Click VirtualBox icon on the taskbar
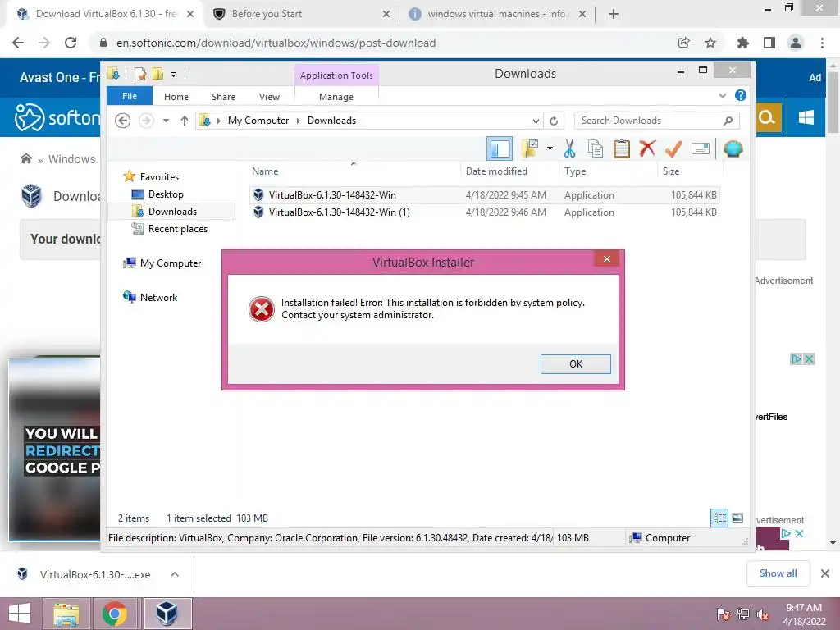The width and height of the screenshot is (840, 630). [x=167, y=614]
